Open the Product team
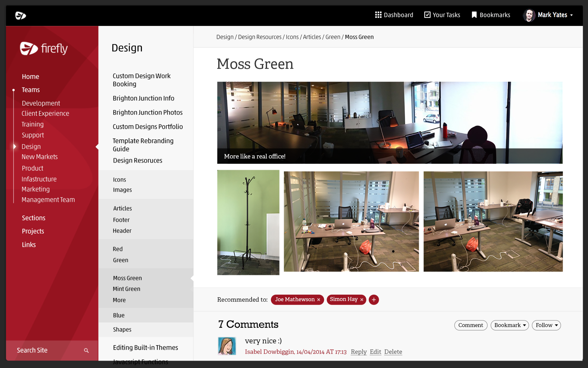 click(x=32, y=168)
